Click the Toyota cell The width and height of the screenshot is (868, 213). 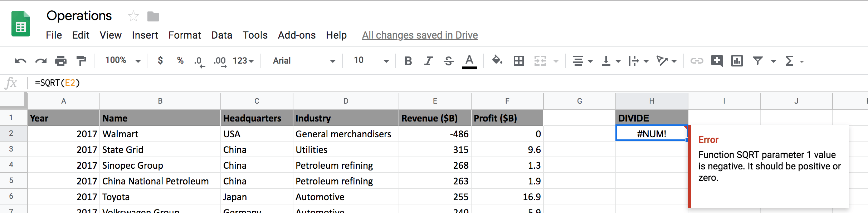[160, 197]
